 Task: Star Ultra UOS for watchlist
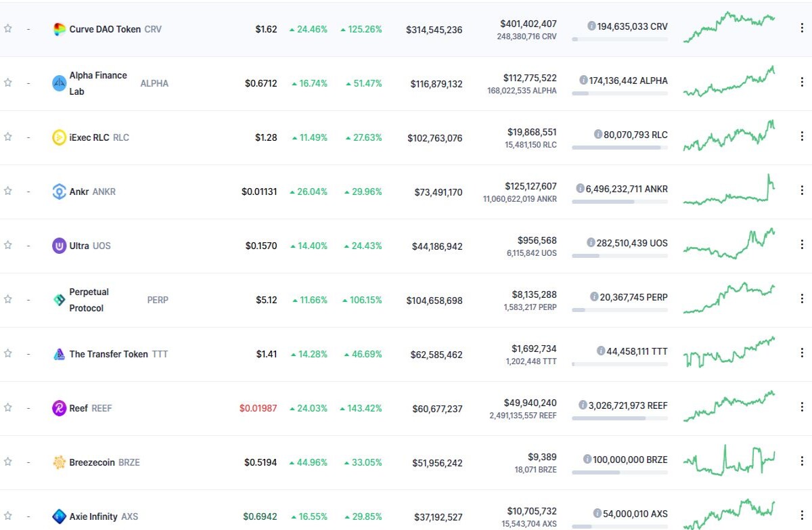tap(8, 245)
